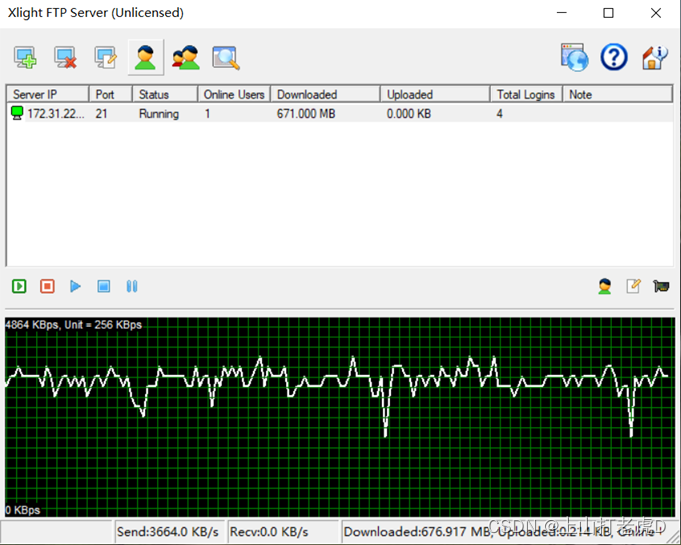This screenshot has height=545, width=681.
Task: Start server with green play icon
Action: (19, 286)
